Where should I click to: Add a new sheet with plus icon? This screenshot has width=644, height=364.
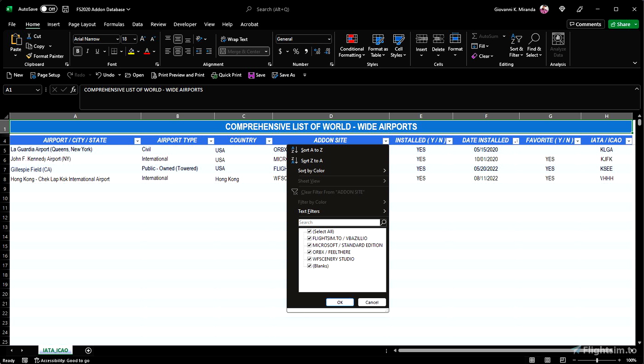pos(88,351)
